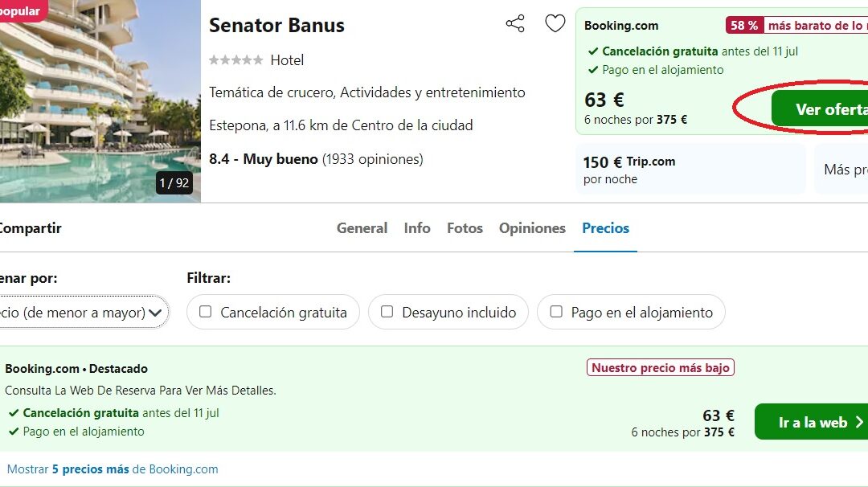Viewport: 868px width, 487px height.
Task: Click the arrow on Ir a la web
Action: (x=859, y=422)
